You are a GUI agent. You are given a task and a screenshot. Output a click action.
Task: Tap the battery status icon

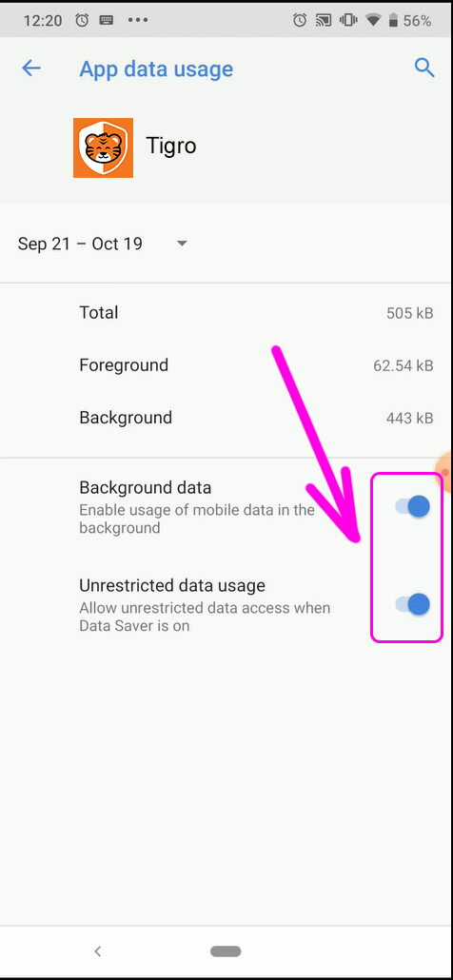coord(393,21)
